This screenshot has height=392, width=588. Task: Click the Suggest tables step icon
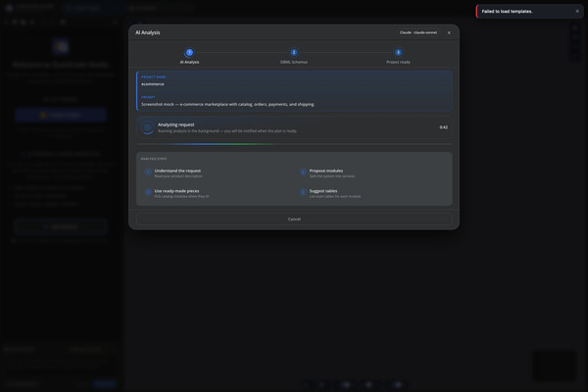[303, 192]
